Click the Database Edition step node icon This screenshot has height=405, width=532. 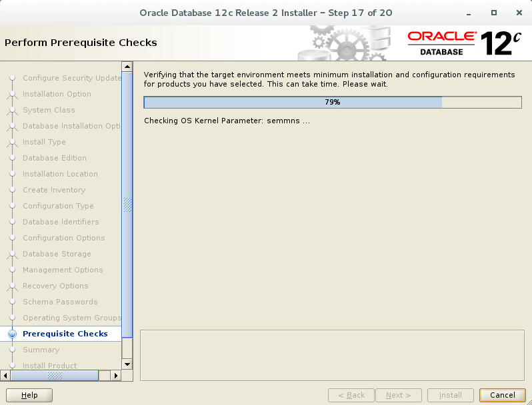click(x=12, y=158)
